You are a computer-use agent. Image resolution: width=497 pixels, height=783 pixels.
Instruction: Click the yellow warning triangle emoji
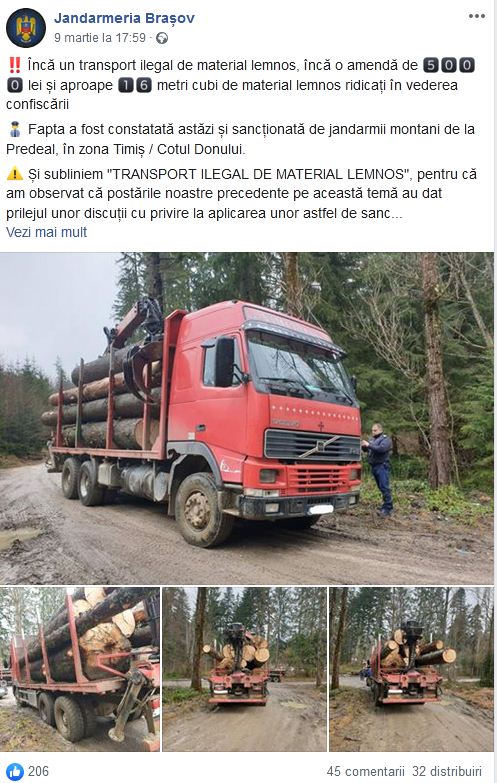[x=15, y=174]
